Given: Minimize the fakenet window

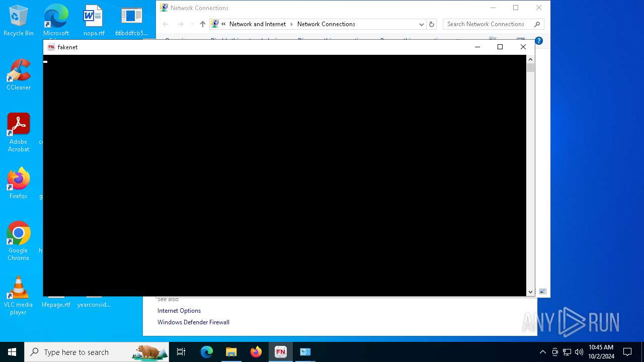Looking at the screenshot, I should tap(477, 47).
